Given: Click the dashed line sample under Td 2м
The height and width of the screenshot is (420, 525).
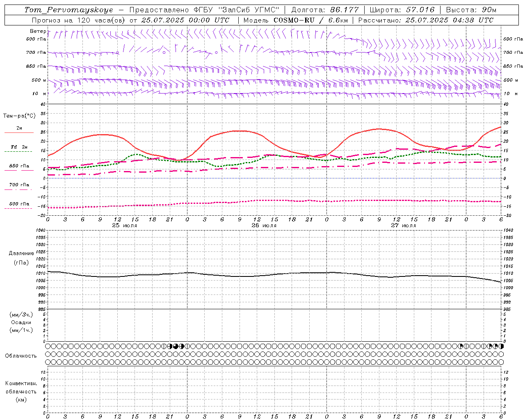Looking at the screenshot, I should [x=18, y=152].
